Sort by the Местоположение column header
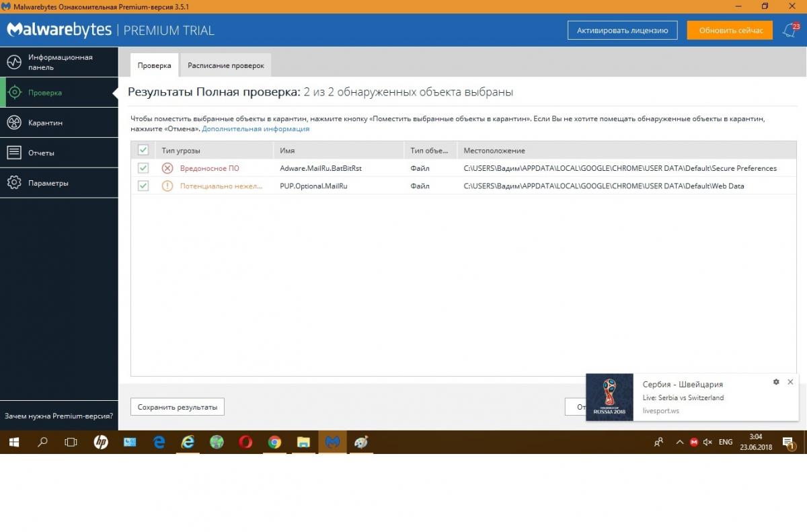The image size is (807, 532). click(627, 151)
